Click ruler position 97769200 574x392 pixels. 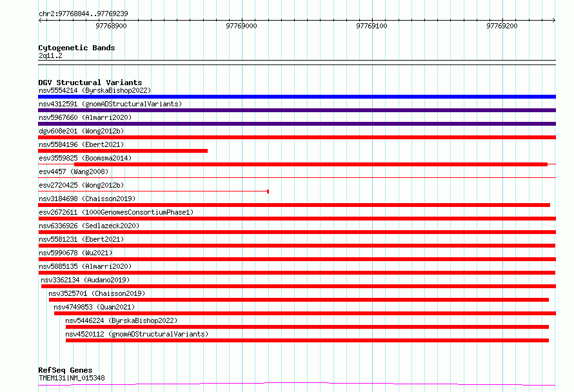(x=502, y=26)
